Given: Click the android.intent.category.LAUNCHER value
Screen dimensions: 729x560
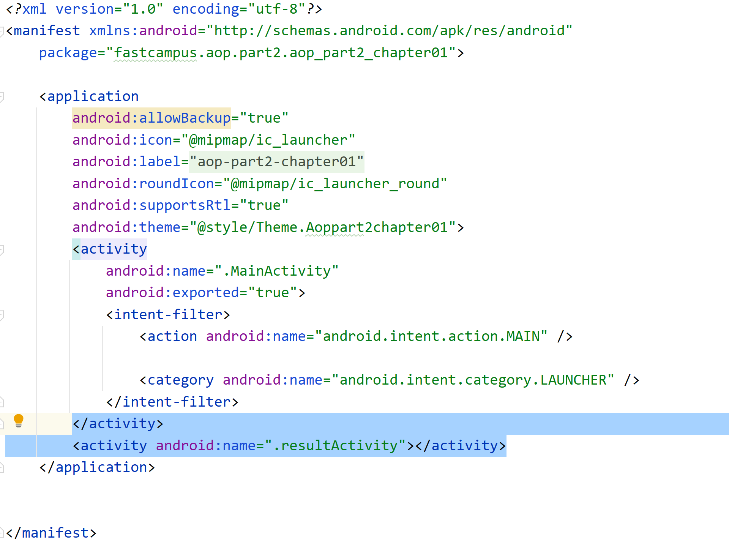Looking at the screenshot, I should [x=473, y=380].
